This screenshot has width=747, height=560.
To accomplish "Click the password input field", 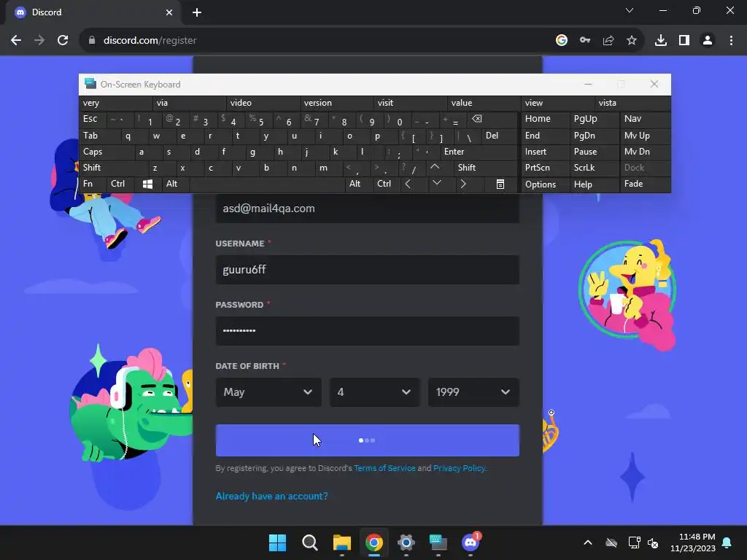I will point(368,331).
